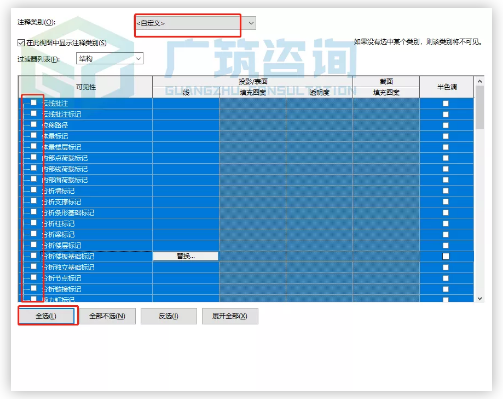
Task: Check visibility box for 体量标记 row
Action: point(33,135)
